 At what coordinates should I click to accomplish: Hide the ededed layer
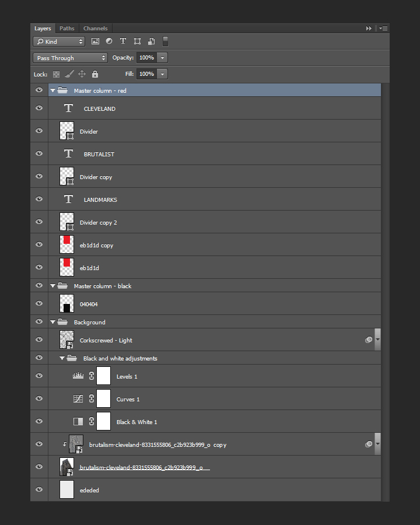click(x=39, y=490)
